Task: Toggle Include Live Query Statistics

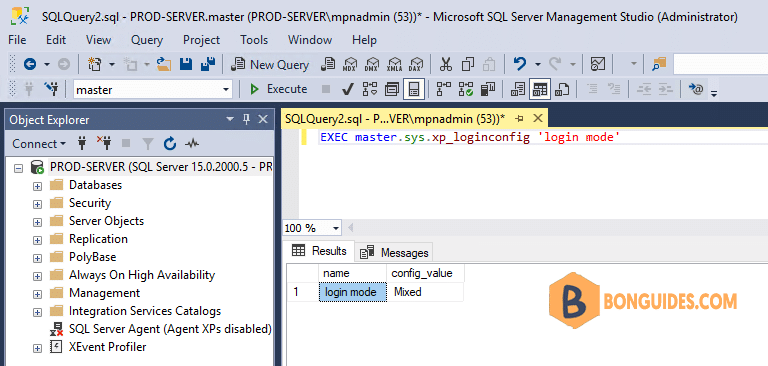Action: (x=465, y=89)
